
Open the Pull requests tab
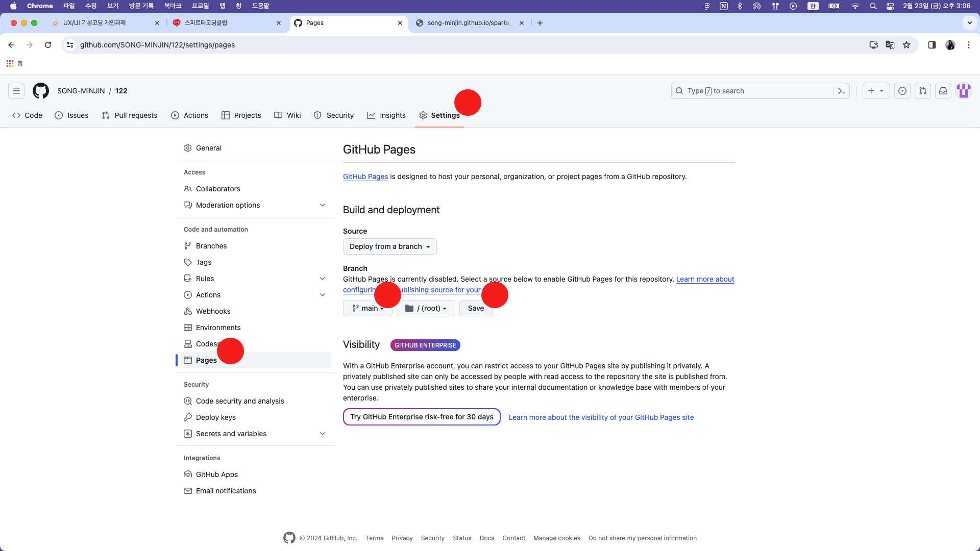130,115
